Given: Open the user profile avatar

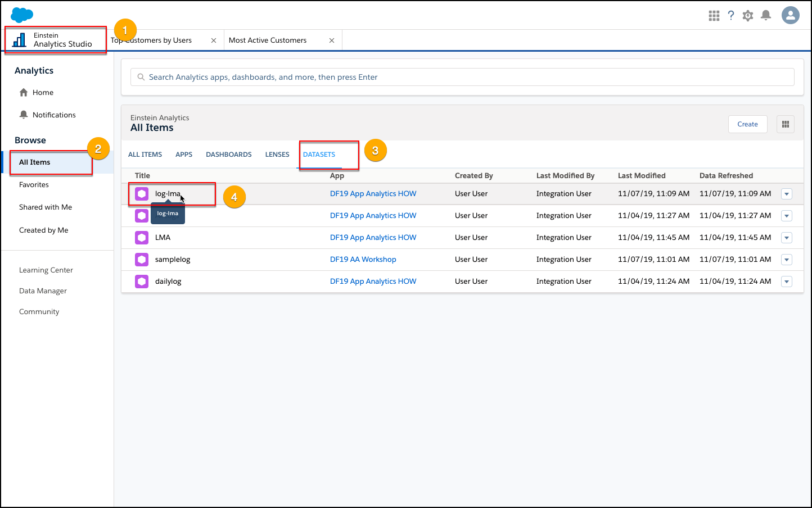Looking at the screenshot, I should pos(791,15).
